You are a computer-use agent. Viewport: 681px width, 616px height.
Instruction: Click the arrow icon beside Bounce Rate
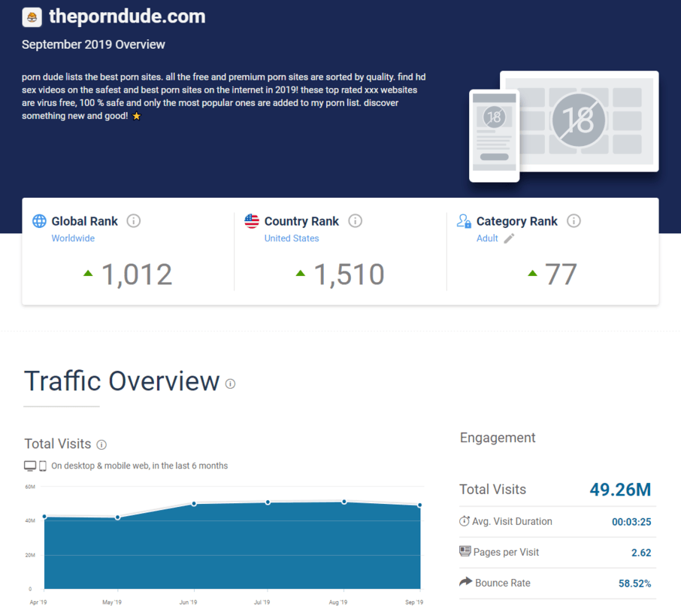click(x=465, y=582)
